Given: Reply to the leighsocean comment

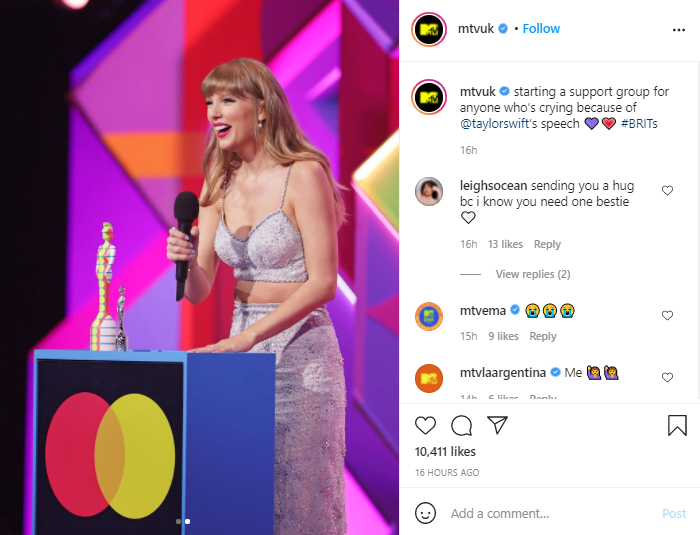Looking at the screenshot, I should [547, 244].
